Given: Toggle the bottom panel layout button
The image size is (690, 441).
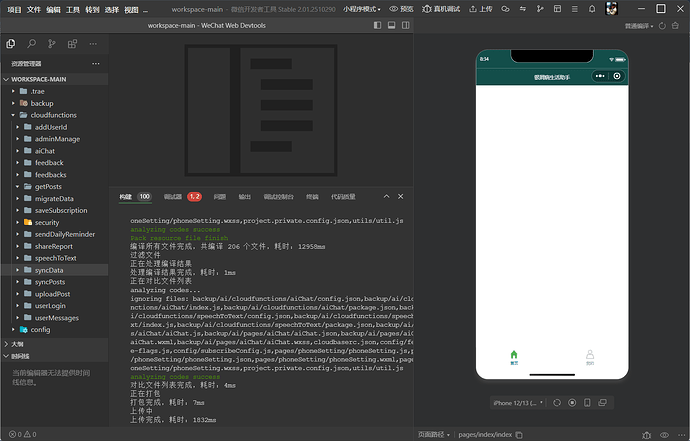Looking at the screenshot, I should (391, 26).
